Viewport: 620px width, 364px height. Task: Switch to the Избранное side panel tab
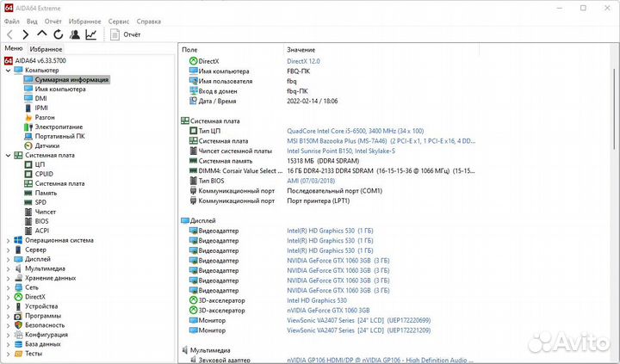(46, 49)
